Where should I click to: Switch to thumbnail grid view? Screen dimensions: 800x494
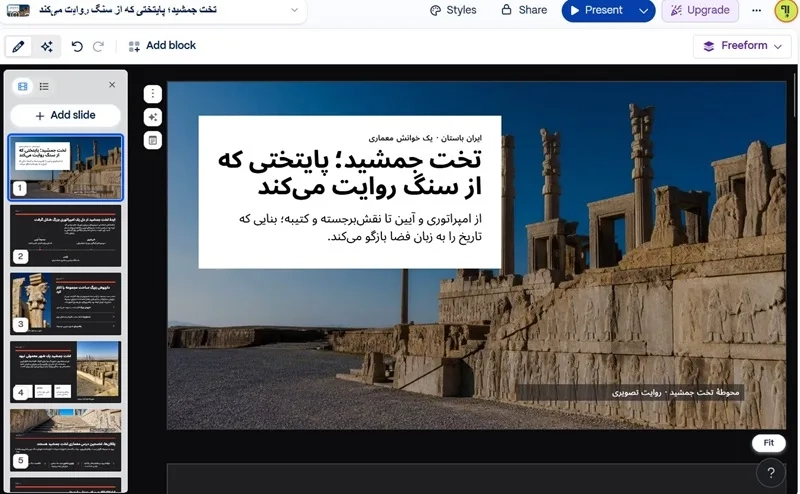[x=22, y=86]
